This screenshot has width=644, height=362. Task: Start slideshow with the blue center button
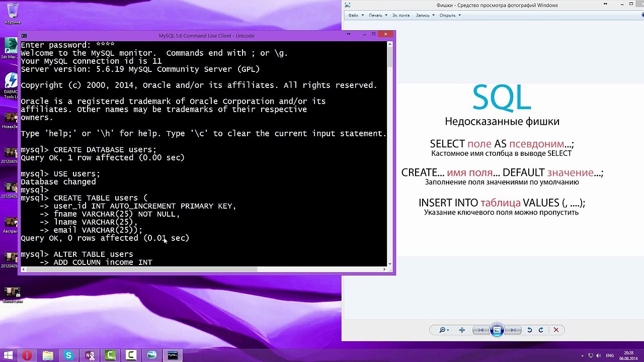coord(497,330)
